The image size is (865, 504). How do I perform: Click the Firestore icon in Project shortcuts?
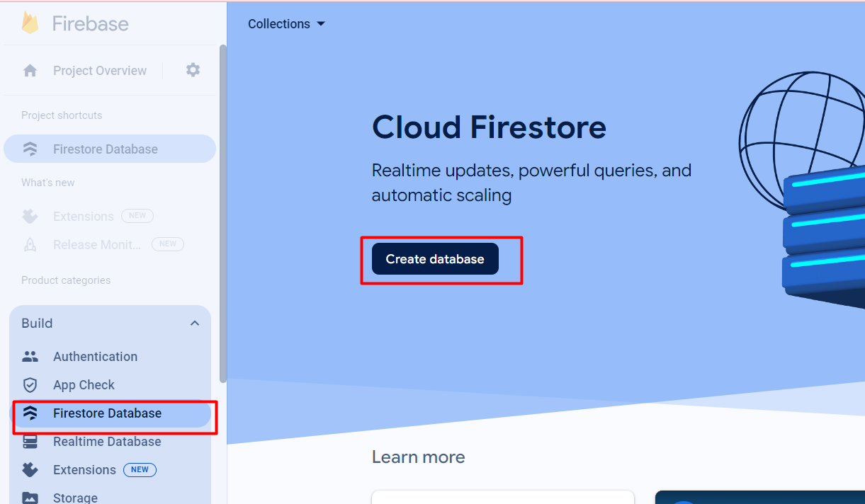[30, 149]
